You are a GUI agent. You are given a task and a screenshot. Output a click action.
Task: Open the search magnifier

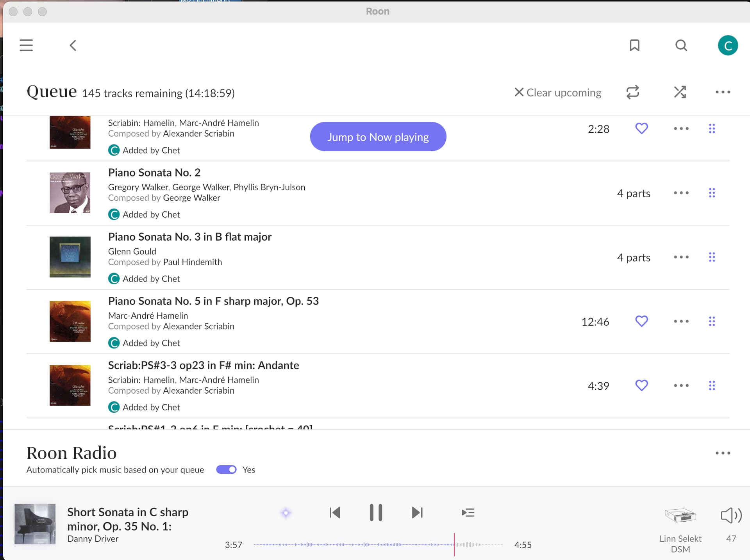(681, 45)
